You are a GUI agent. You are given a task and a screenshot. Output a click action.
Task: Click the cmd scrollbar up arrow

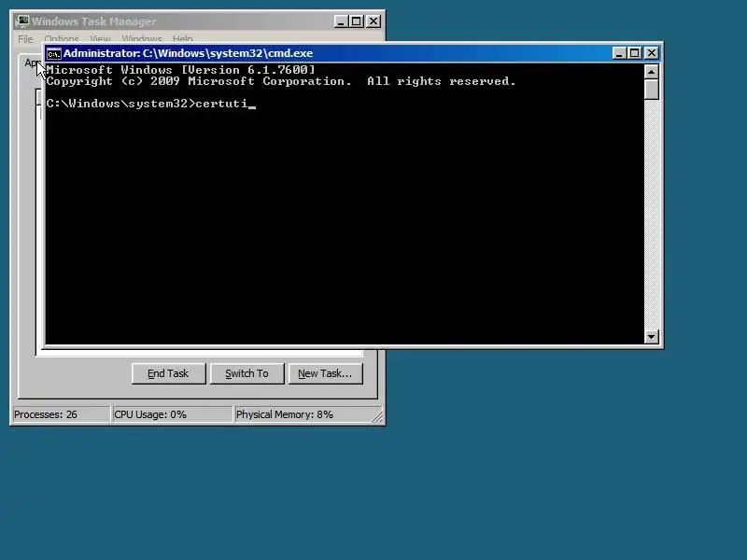tap(651, 72)
